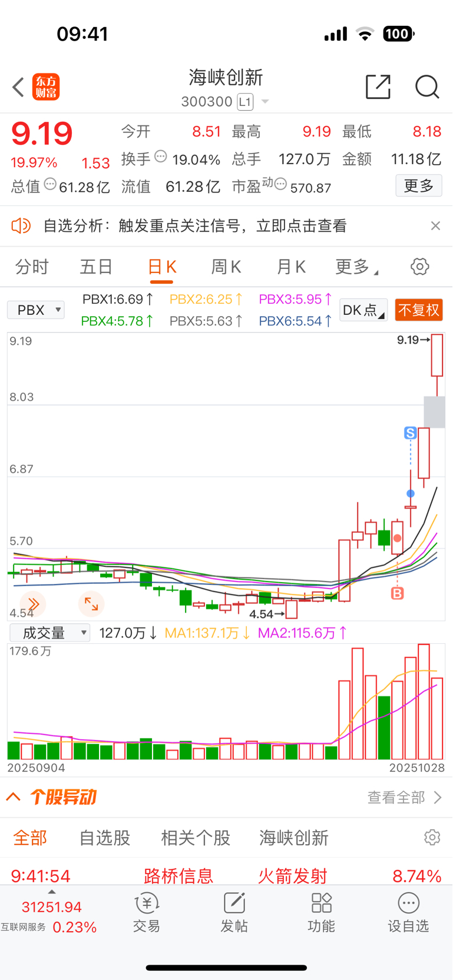Tap the 总值 info face icon
This screenshot has width=453, height=980.
click(50, 184)
